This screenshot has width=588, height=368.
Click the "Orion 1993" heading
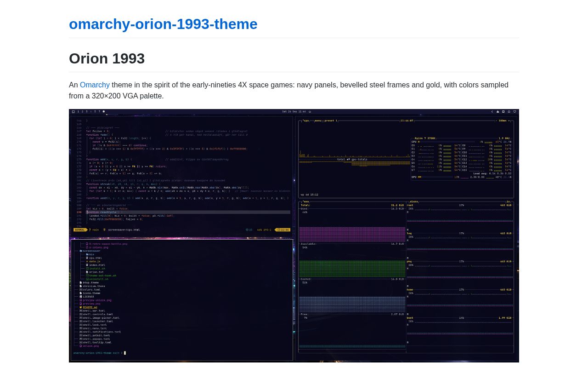[107, 58]
